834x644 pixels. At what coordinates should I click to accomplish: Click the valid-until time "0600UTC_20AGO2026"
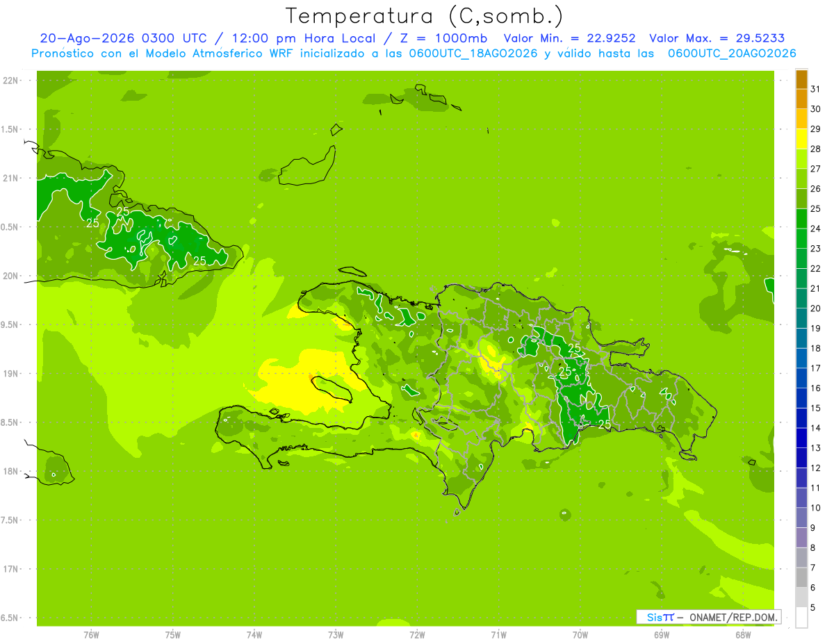732,53
